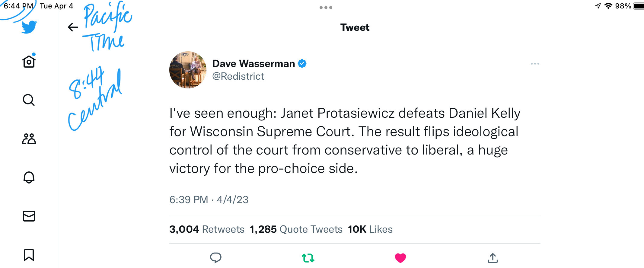Viewport: 644px width, 268px height.
Task: Open Direct Messages envelope
Action: (x=29, y=216)
